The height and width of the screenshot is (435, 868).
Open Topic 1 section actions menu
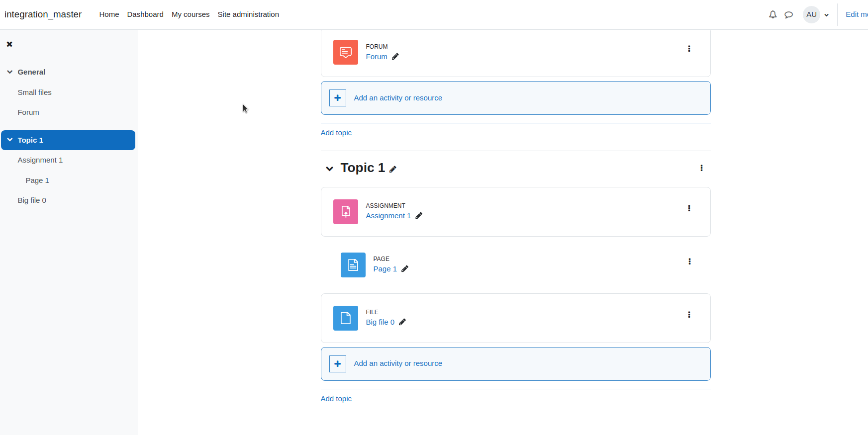point(701,168)
